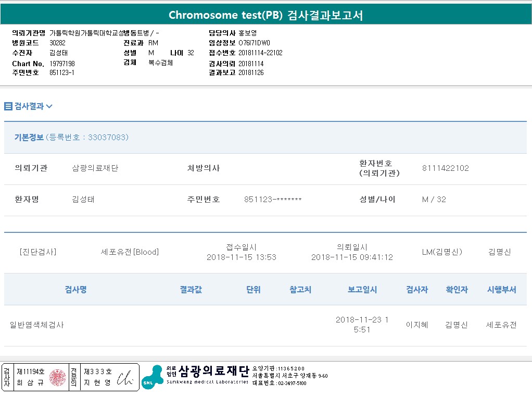
Task: Click the 보고일시 column header
Action: (362, 290)
